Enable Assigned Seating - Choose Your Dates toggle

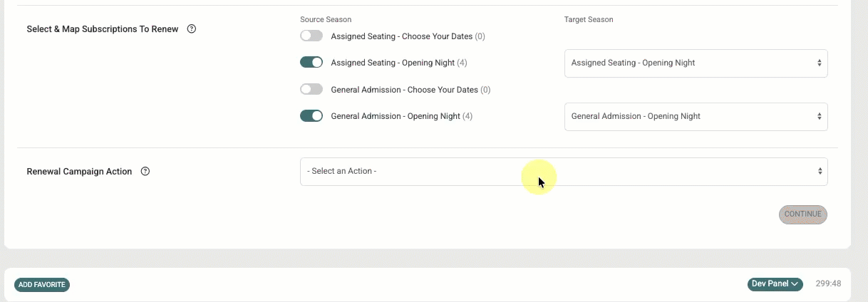pos(311,36)
